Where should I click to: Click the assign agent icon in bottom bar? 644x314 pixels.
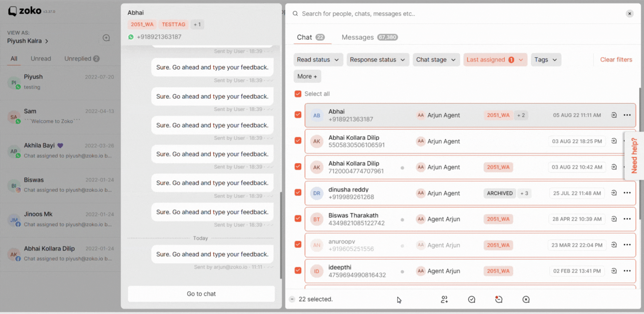pos(444,299)
